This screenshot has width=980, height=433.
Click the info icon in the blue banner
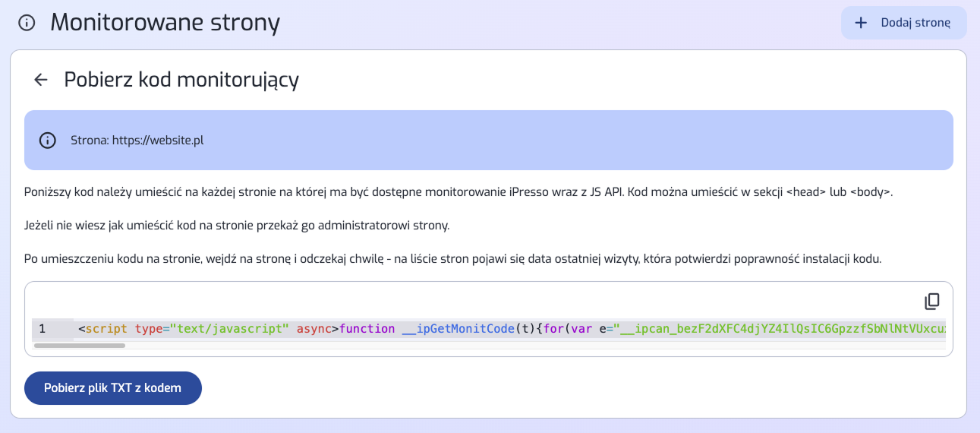tap(48, 141)
